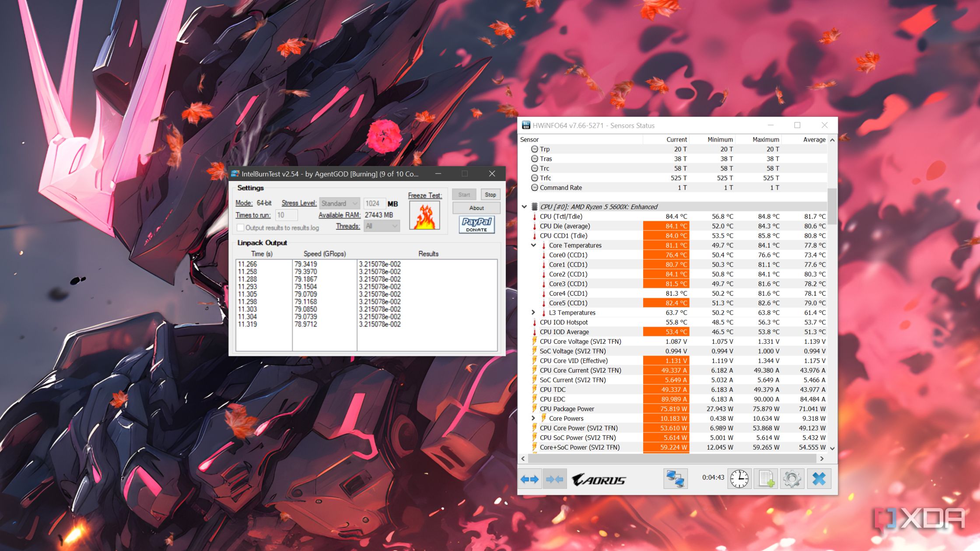The width and height of the screenshot is (980, 551).
Task: Click the lightning icon beside CPU Package Power
Action: (535, 409)
